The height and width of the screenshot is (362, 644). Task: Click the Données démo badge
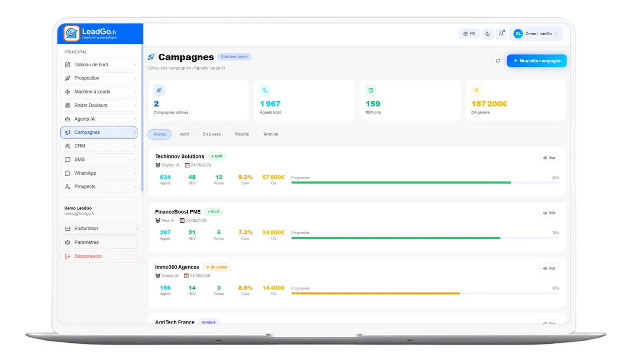[x=234, y=57]
